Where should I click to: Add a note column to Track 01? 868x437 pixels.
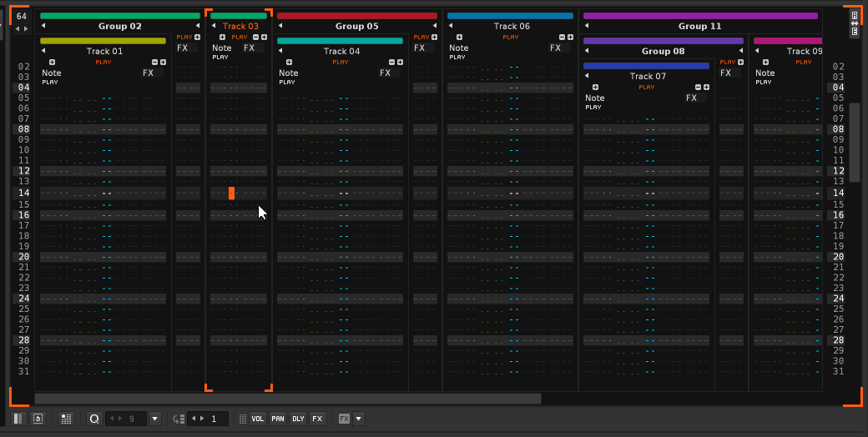[53, 63]
